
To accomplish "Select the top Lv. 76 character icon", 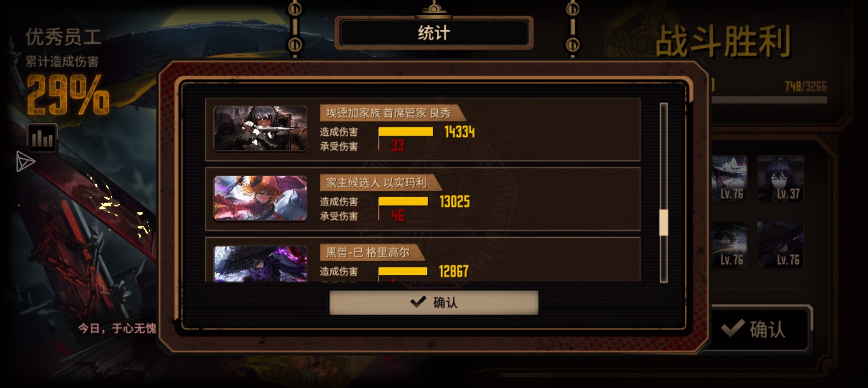I will pos(729,179).
